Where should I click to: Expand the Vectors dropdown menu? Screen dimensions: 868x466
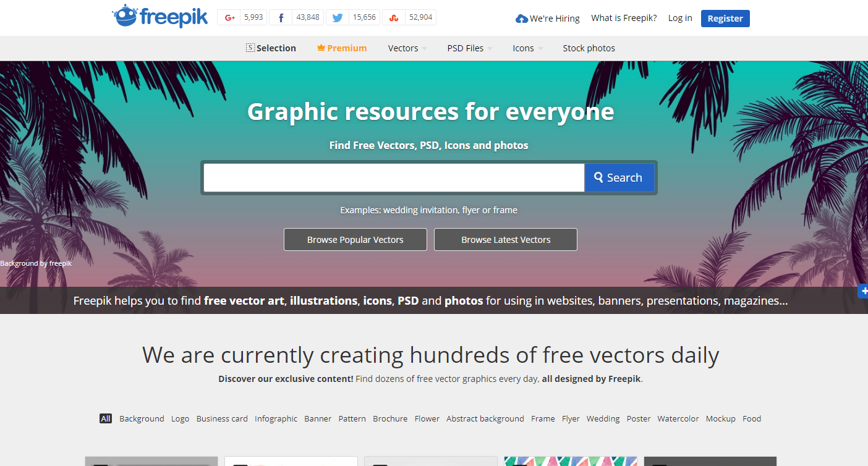[407, 48]
